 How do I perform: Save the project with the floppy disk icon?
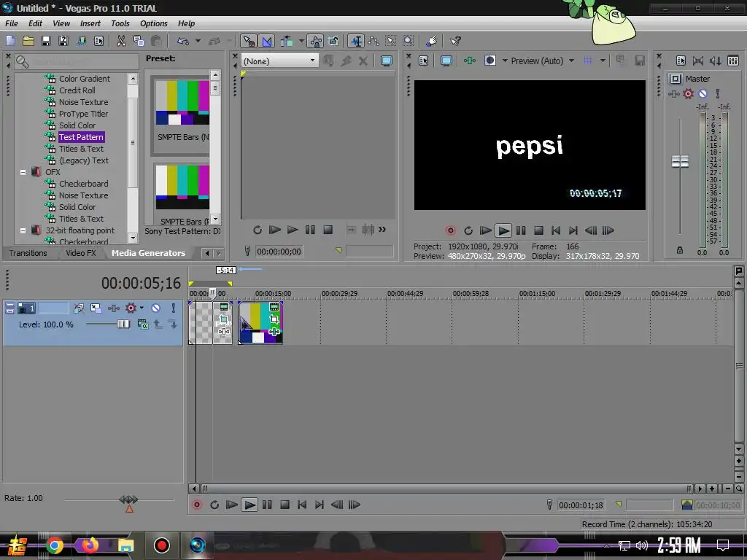point(46,41)
